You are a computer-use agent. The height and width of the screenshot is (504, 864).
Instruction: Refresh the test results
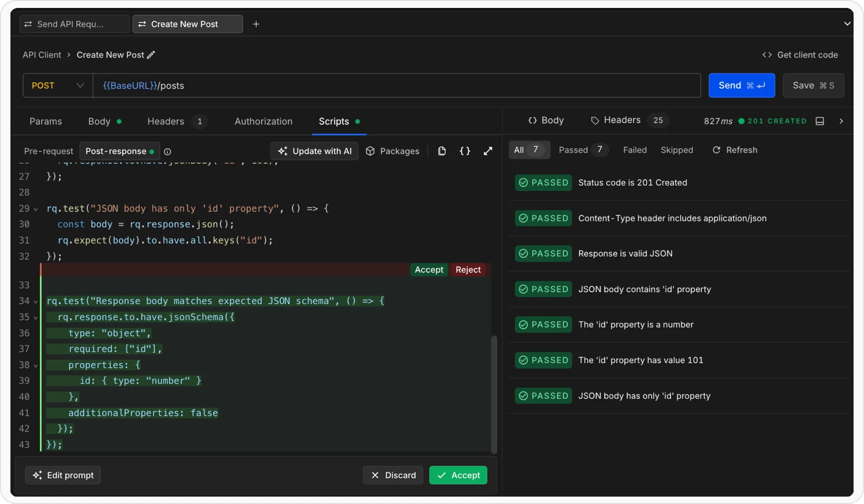[x=735, y=150]
